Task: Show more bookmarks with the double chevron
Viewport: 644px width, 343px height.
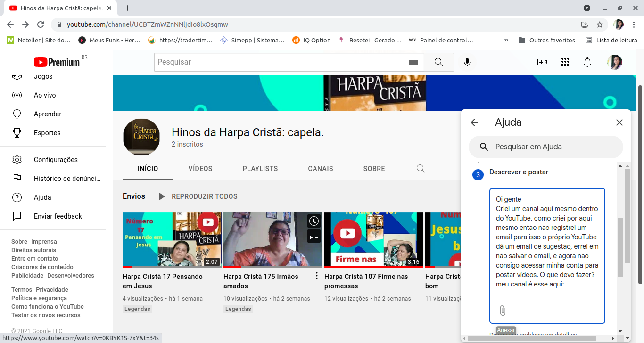Action: [x=506, y=41]
